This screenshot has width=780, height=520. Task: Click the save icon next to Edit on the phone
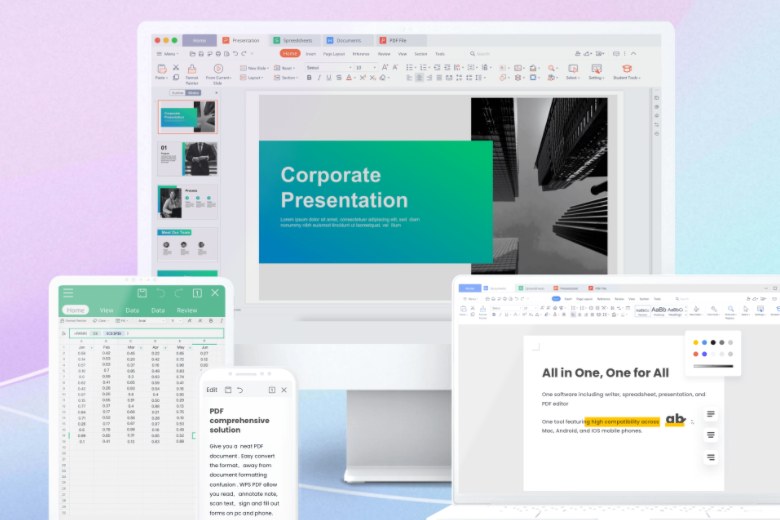(x=228, y=390)
